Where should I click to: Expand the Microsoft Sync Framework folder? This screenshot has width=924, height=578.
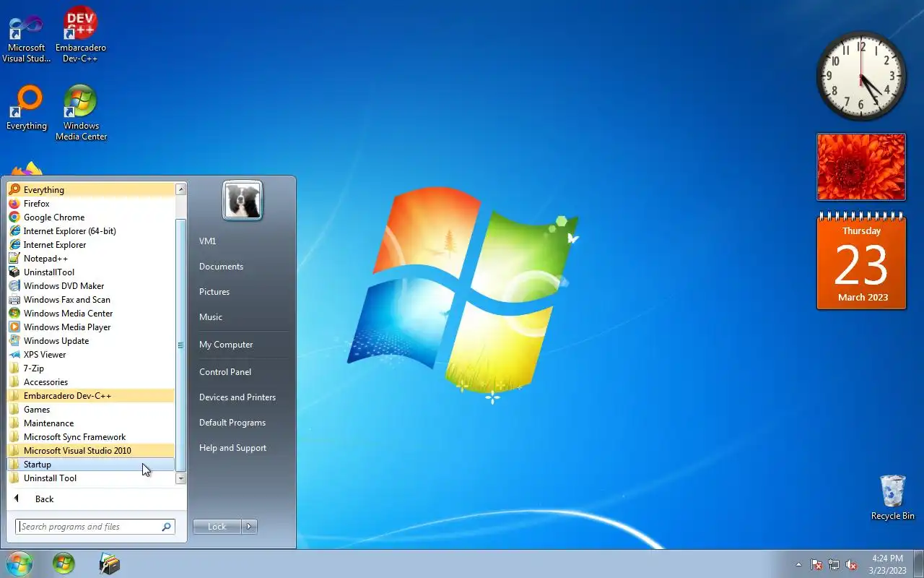[91, 437]
